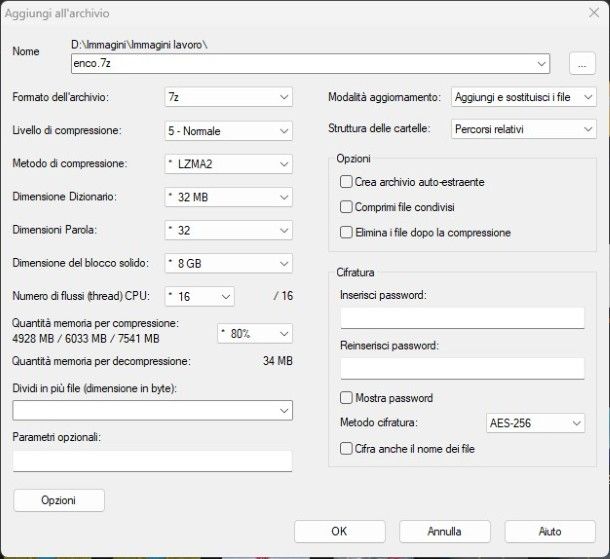Click the memory values 4928 MB / 6033 MB / 7541 MB

tap(86, 338)
